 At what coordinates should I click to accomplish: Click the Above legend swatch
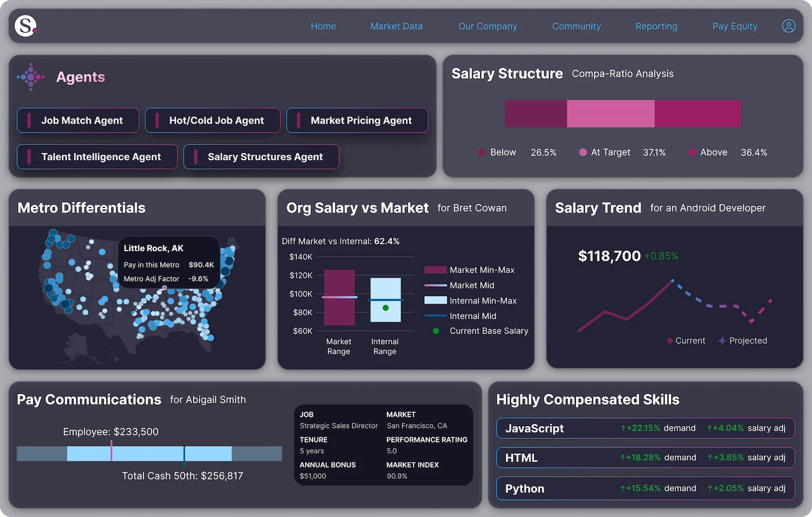click(x=692, y=152)
